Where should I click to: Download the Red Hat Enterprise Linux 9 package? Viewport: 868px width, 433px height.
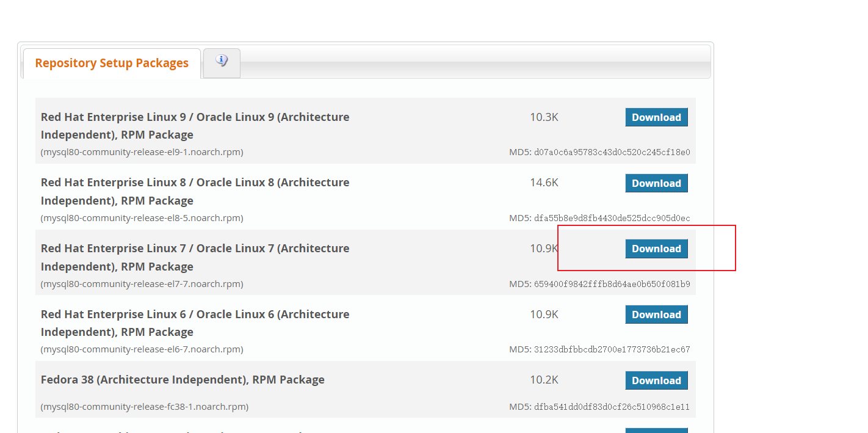tap(656, 117)
